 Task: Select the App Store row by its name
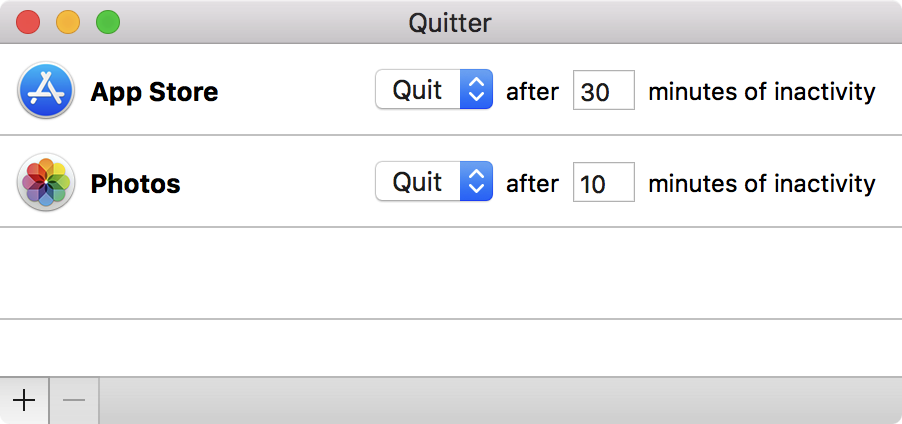154,92
